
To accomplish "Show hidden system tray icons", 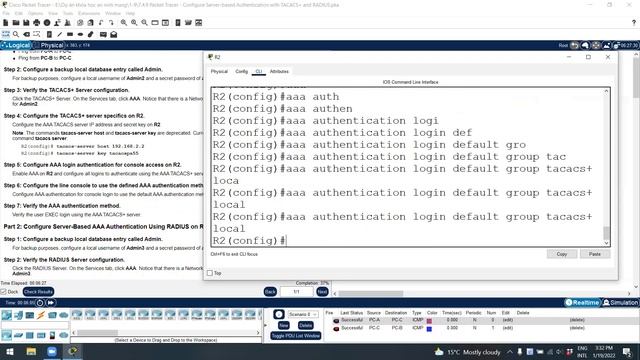I will coord(510,351).
